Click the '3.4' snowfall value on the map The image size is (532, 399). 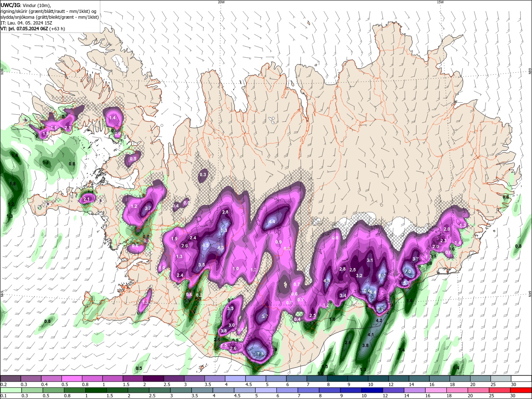343,296
